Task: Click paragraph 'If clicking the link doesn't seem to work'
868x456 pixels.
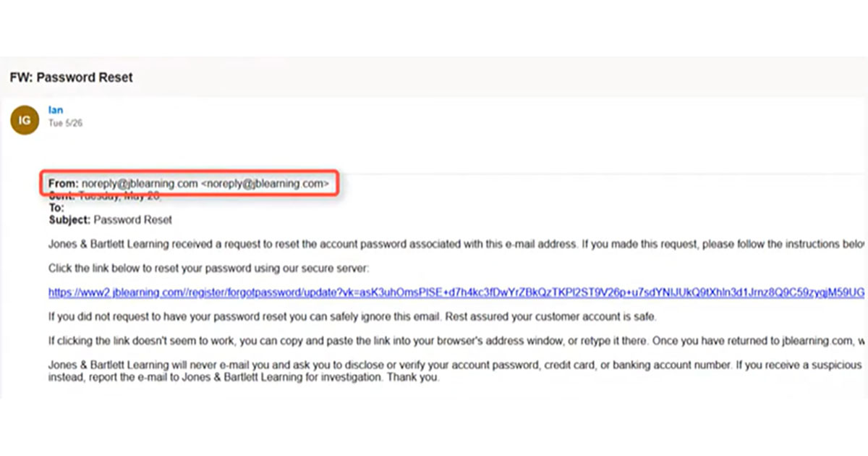Action: click(x=456, y=341)
